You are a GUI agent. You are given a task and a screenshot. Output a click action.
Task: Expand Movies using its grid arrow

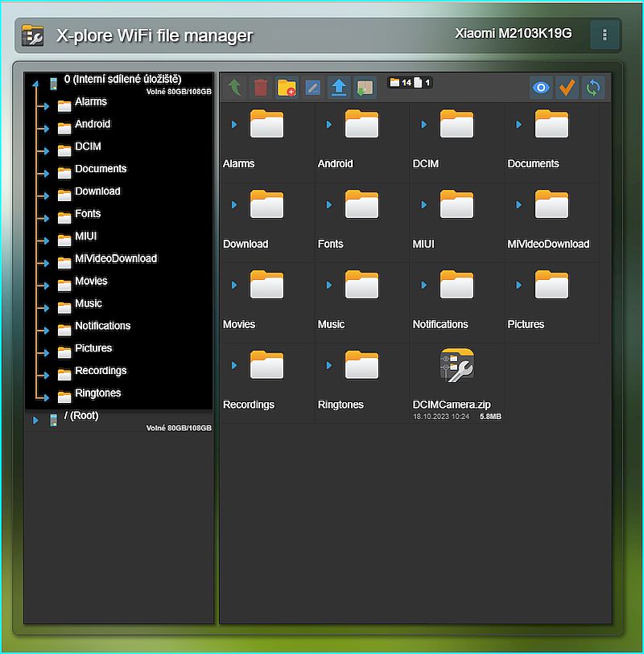coord(234,286)
